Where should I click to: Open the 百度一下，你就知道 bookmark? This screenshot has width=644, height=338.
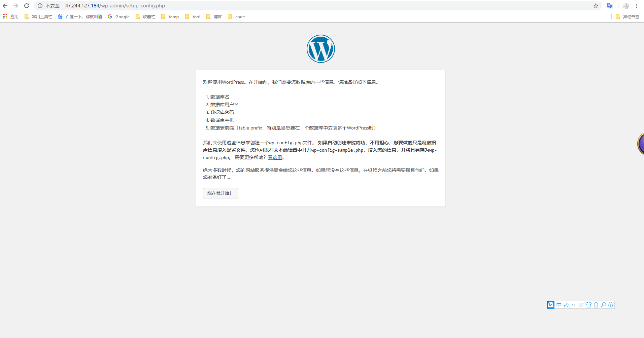80,16
